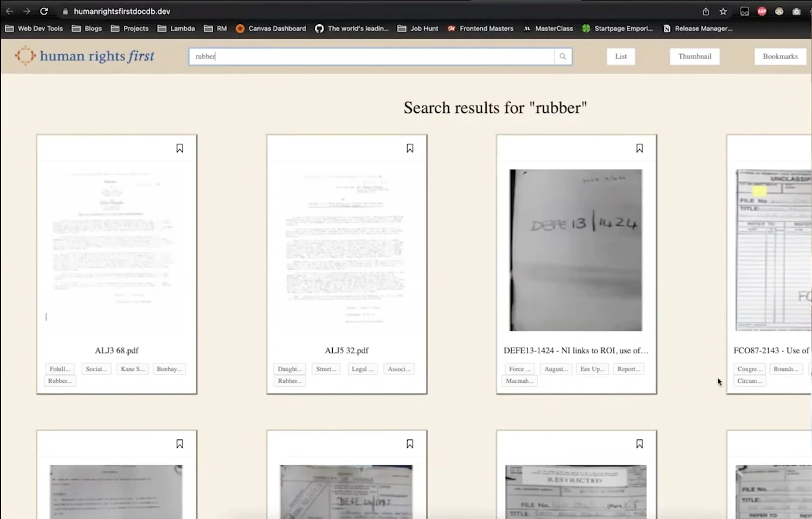Click the search magnifier icon
This screenshot has width=812, height=519.
562,56
